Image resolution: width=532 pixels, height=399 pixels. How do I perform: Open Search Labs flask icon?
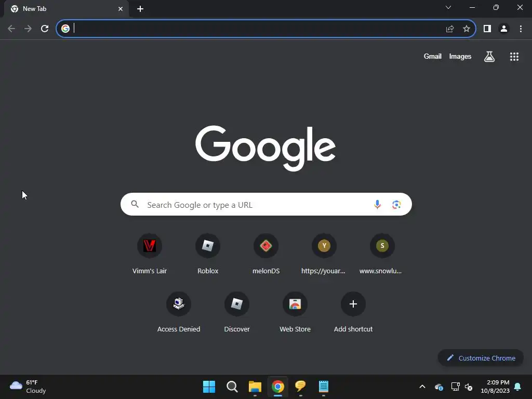click(489, 56)
